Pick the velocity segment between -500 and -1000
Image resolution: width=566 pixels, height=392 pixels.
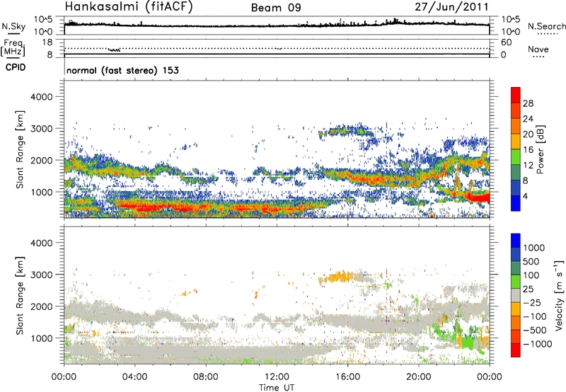[x=516, y=336]
